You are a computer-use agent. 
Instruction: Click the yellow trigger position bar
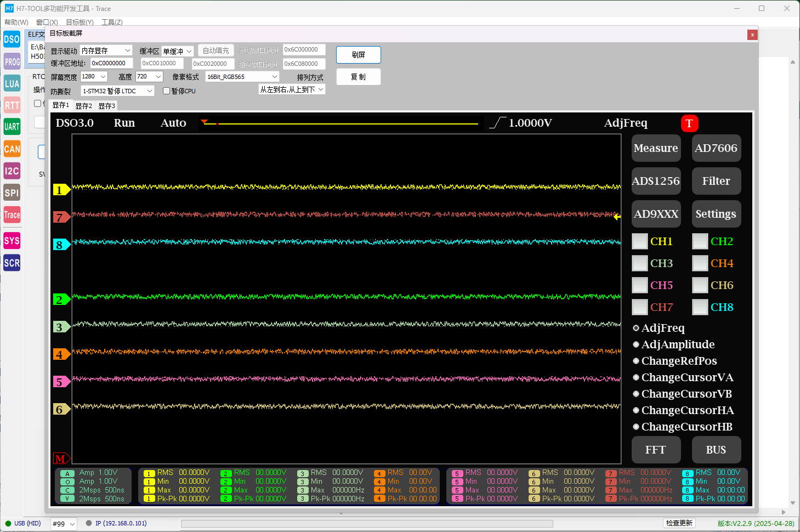pos(340,124)
